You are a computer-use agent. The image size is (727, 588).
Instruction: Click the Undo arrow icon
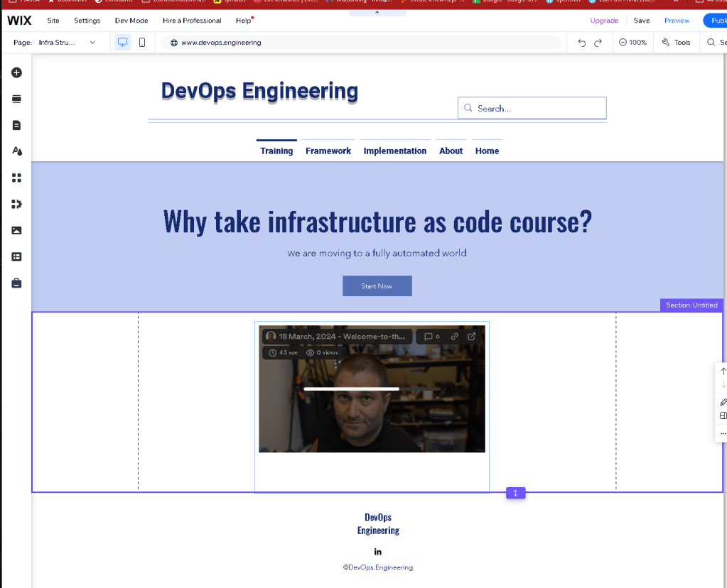[582, 43]
